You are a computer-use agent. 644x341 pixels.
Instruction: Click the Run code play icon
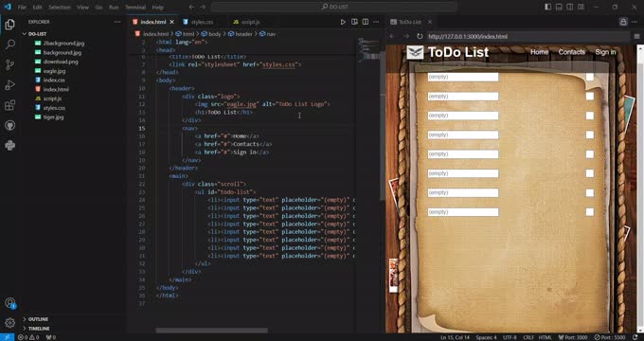[x=344, y=22]
